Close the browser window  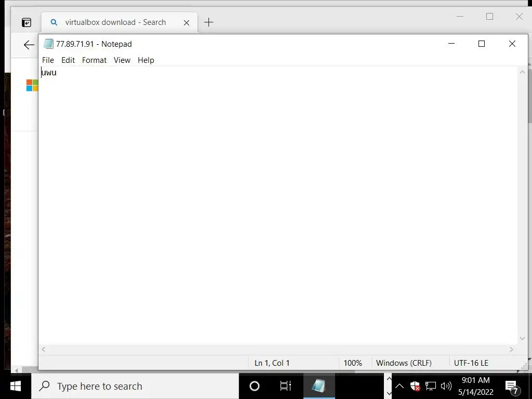tap(519, 16)
